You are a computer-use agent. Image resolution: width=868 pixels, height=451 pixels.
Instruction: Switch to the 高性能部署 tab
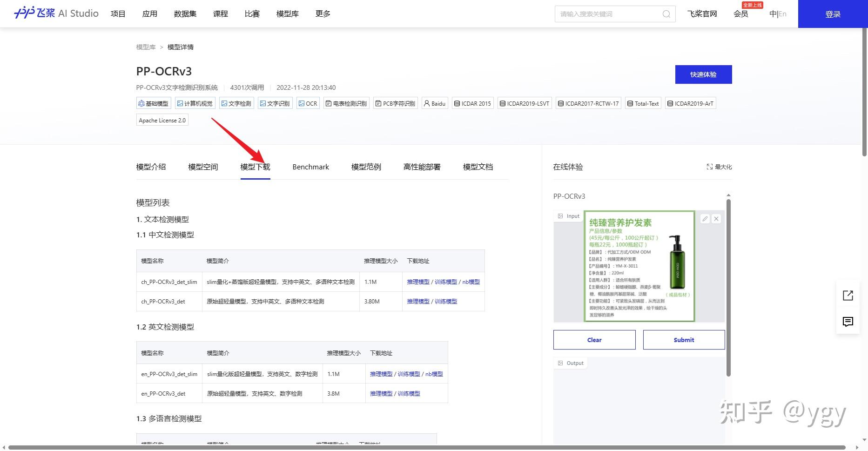pos(422,167)
